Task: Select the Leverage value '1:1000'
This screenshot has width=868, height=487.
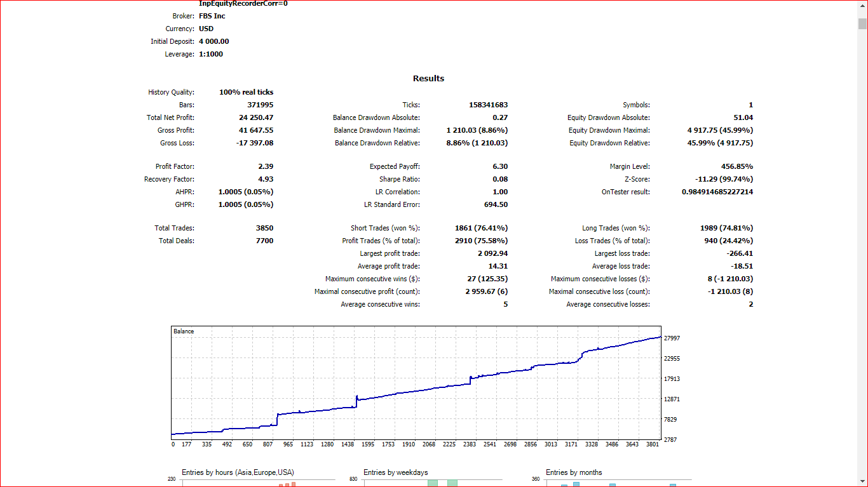Action: click(211, 54)
